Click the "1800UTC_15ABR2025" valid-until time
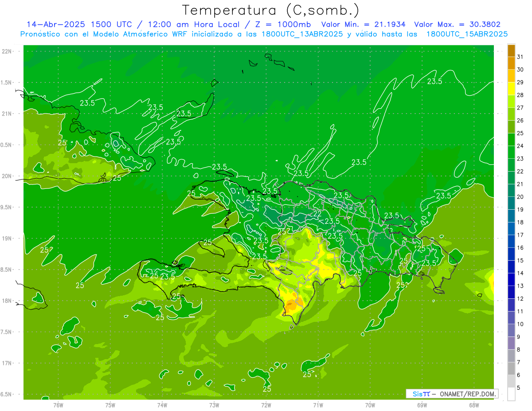The height and width of the screenshot is (411, 532). click(x=467, y=34)
